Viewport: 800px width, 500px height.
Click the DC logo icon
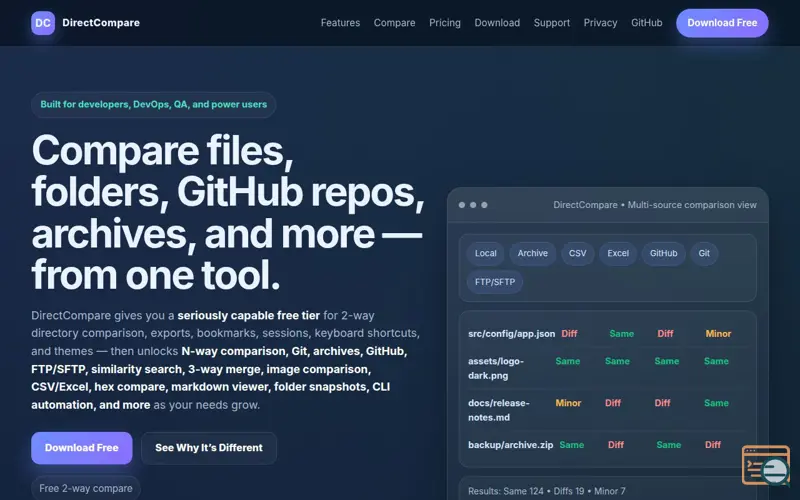[43, 23]
